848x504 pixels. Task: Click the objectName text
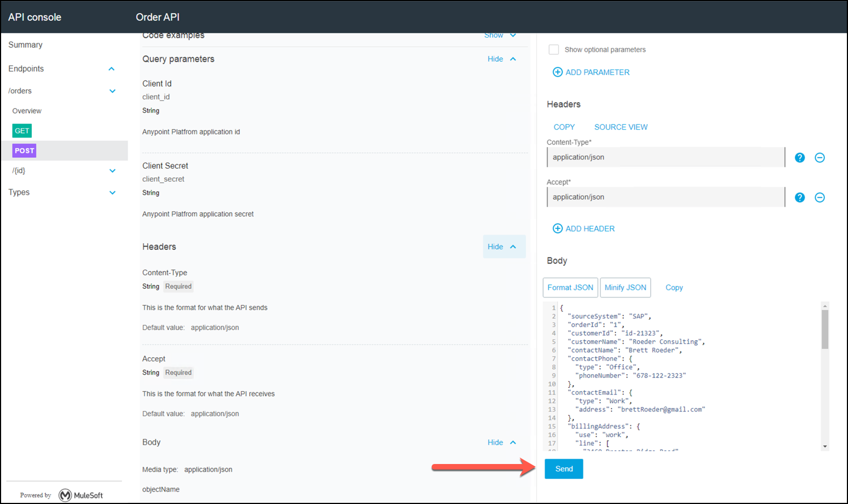coord(161,489)
